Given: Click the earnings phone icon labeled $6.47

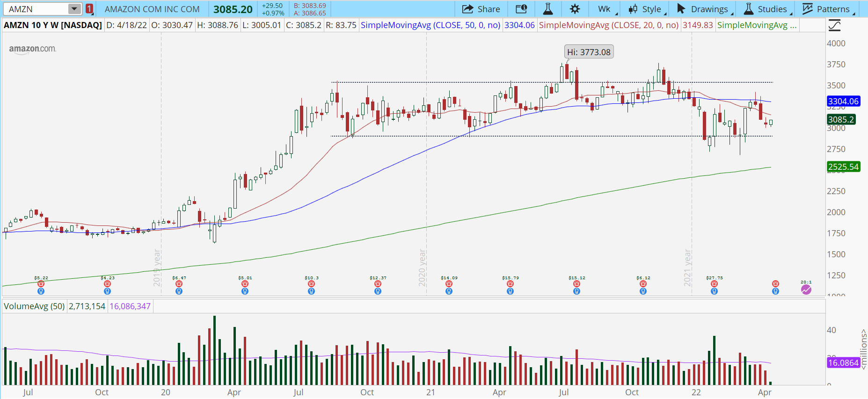Looking at the screenshot, I should (179, 284).
